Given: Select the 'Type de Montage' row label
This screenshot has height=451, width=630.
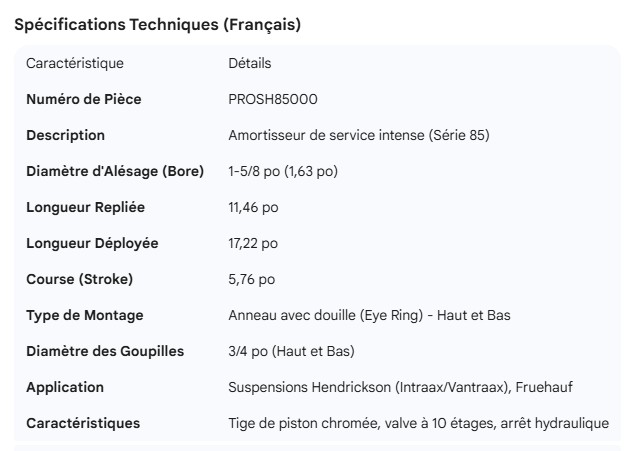Looking at the screenshot, I should [x=84, y=315].
